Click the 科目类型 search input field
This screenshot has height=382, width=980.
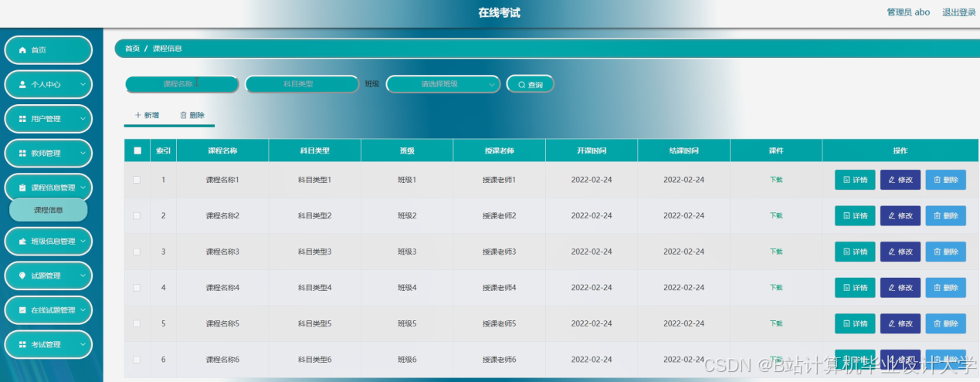[302, 84]
